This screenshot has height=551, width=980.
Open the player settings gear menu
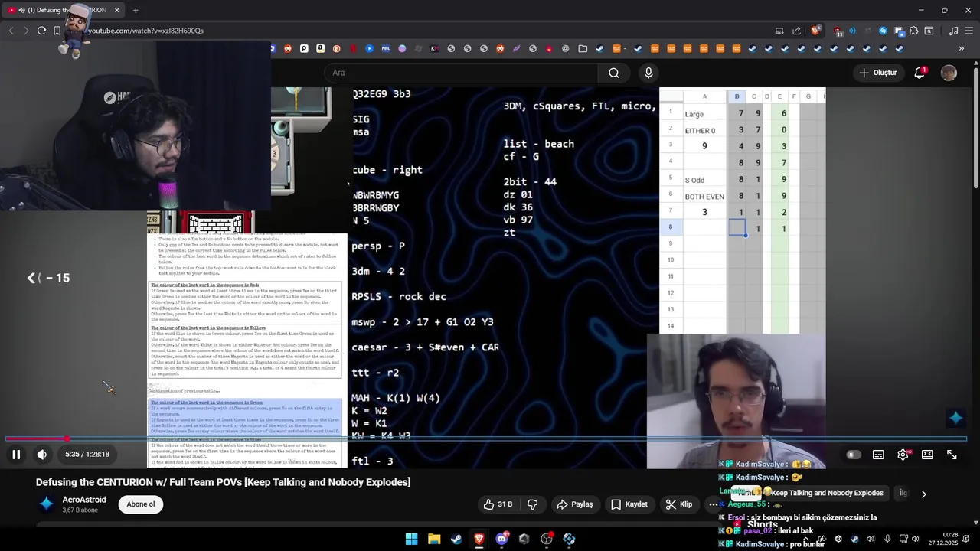pyautogui.click(x=903, y=455)
